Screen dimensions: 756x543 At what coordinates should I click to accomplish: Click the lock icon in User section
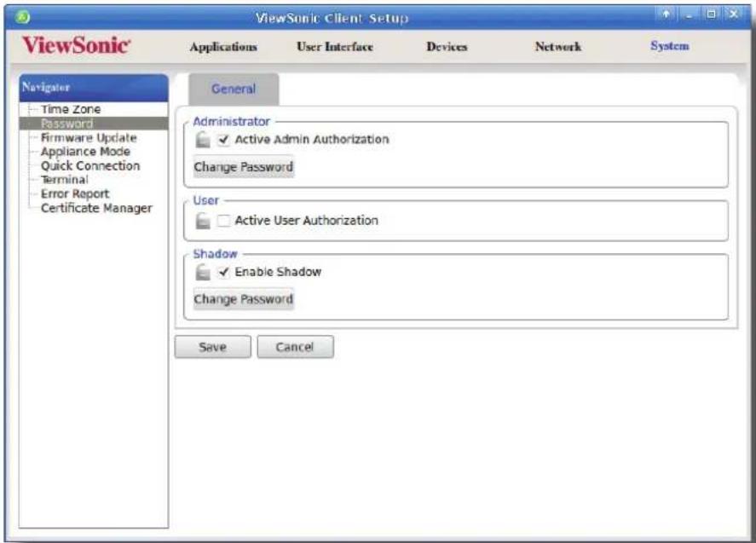click(x=203, y=221)
